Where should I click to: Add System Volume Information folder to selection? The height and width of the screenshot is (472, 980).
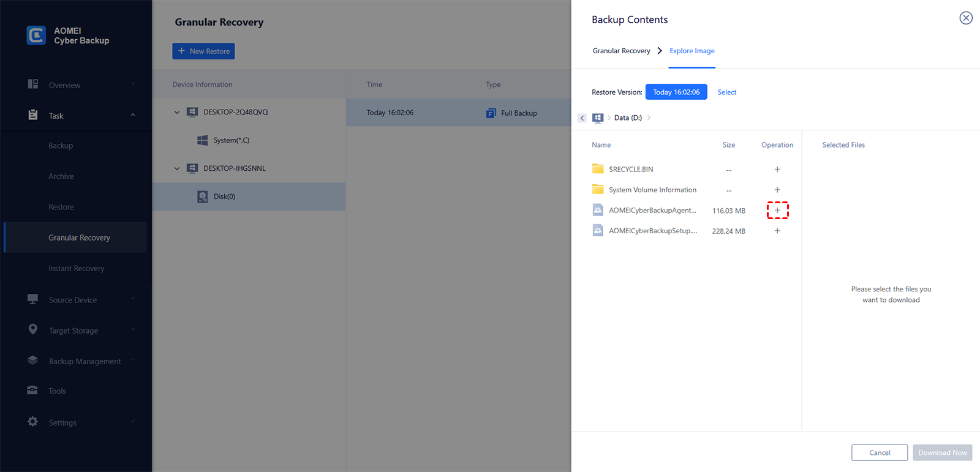tap(777, 190)
